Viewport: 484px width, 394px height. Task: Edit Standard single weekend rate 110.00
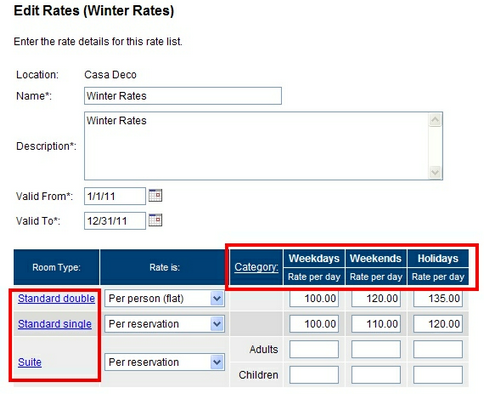coord(376,324)
